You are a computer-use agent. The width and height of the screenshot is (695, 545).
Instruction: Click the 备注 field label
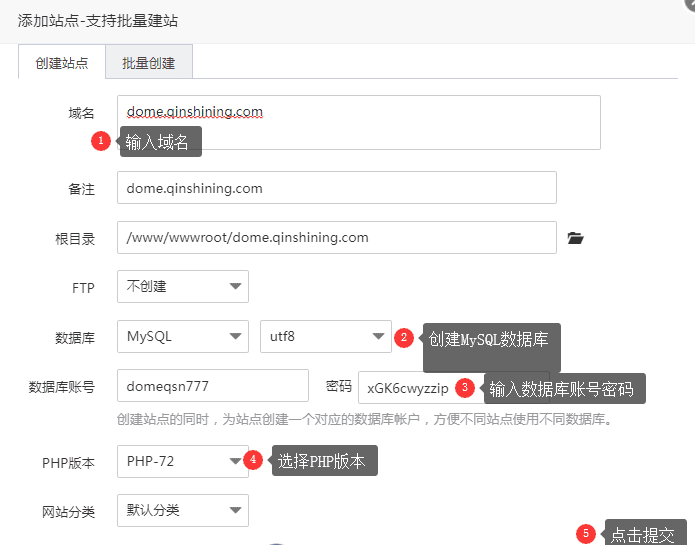pyautogui.click(x=82, y=189)
